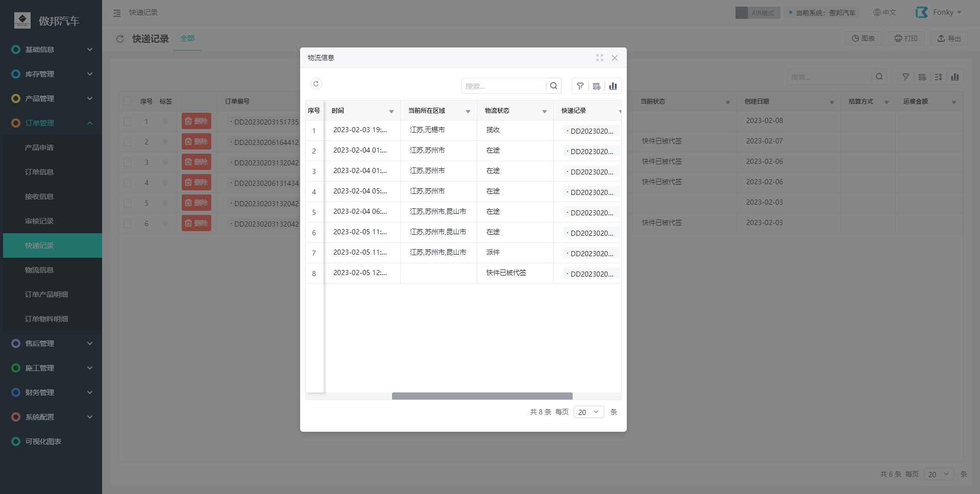Click the search icon in the background 快递记录 toolbar
The width and height of the screenshot is (980, 494).
pyautogui.click(x=879, y=77)
